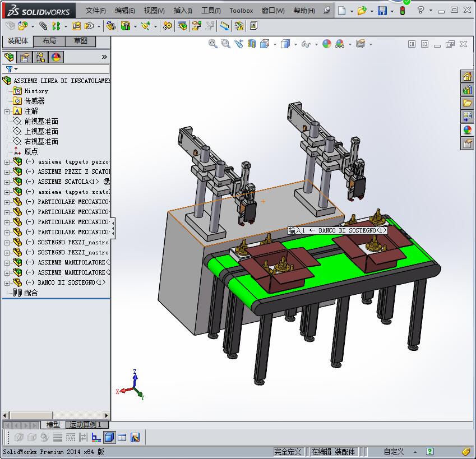476x459 pixels.
Task: Click the 自定义 status bar units button
Action: (394, 452)
